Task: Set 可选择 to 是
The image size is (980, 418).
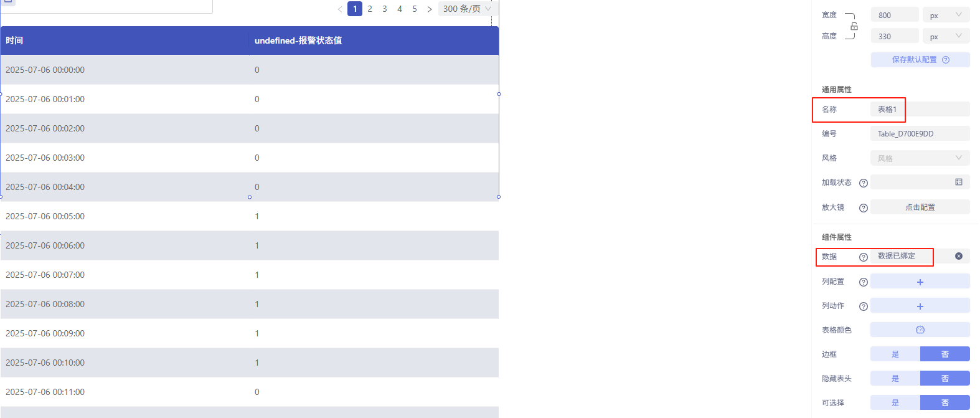Action: (x=895, y=402)
